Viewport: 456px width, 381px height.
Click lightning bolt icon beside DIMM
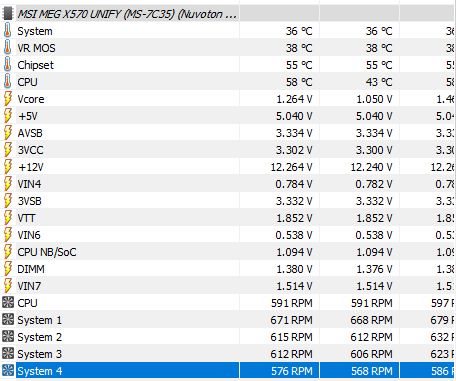tap(8, 269)
